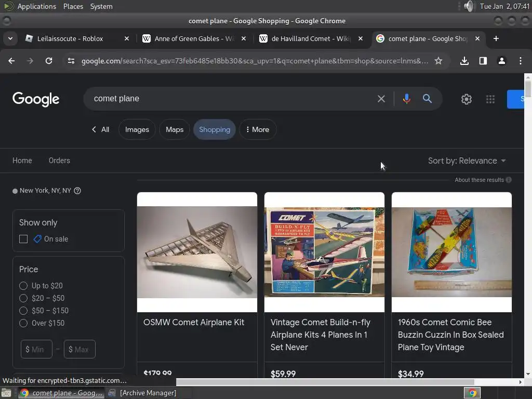Click About these results info icon

coord(509,180)
